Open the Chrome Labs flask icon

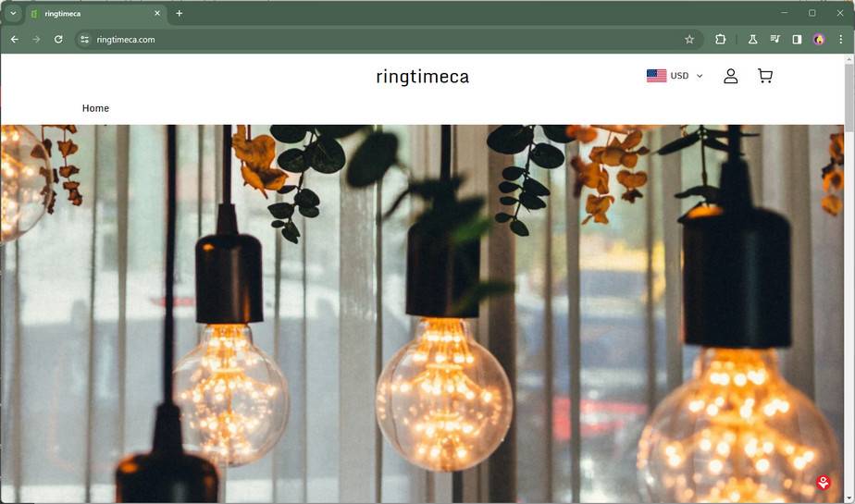[x=752, y=39]
